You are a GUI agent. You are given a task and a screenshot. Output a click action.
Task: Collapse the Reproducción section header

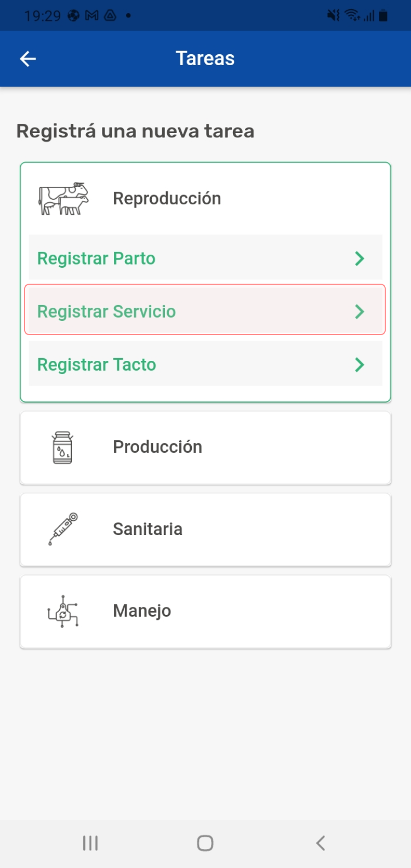pyautogui.click(x=167, y=199)
